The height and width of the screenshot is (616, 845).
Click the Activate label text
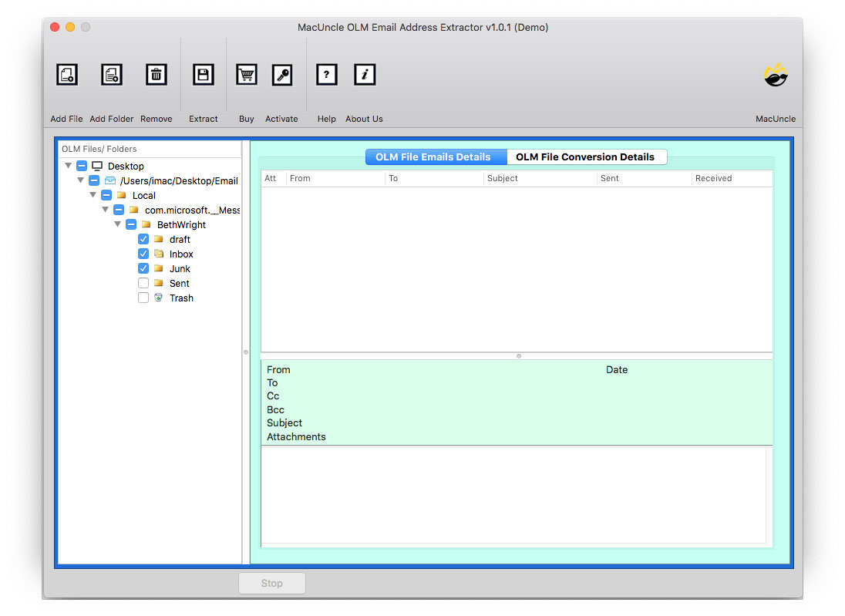point(281,119)
